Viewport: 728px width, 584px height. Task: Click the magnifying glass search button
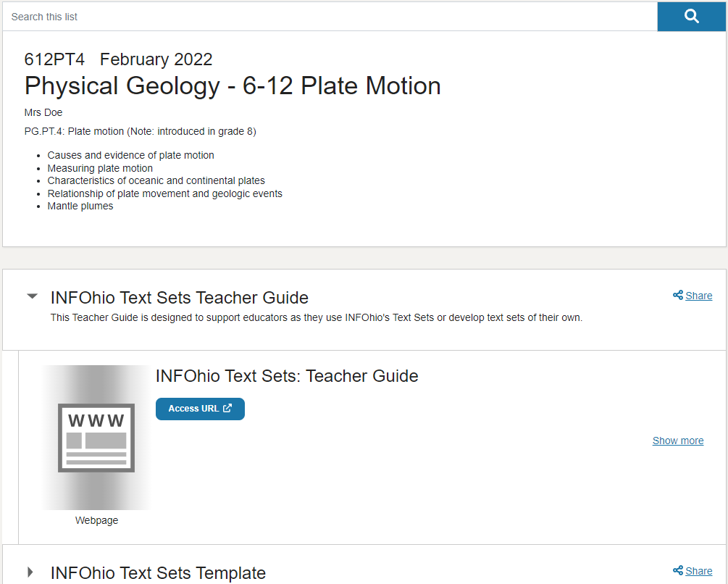point(691,17)
